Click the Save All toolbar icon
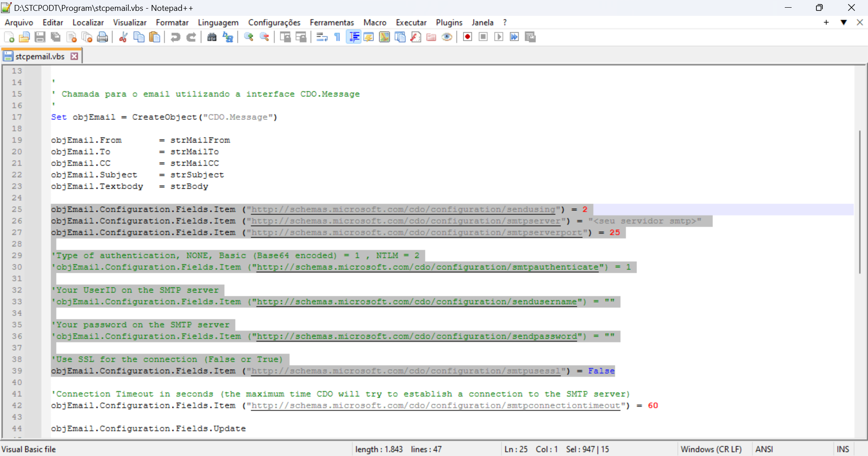Viewport: 868px width, 456px height. click(56, 37)
